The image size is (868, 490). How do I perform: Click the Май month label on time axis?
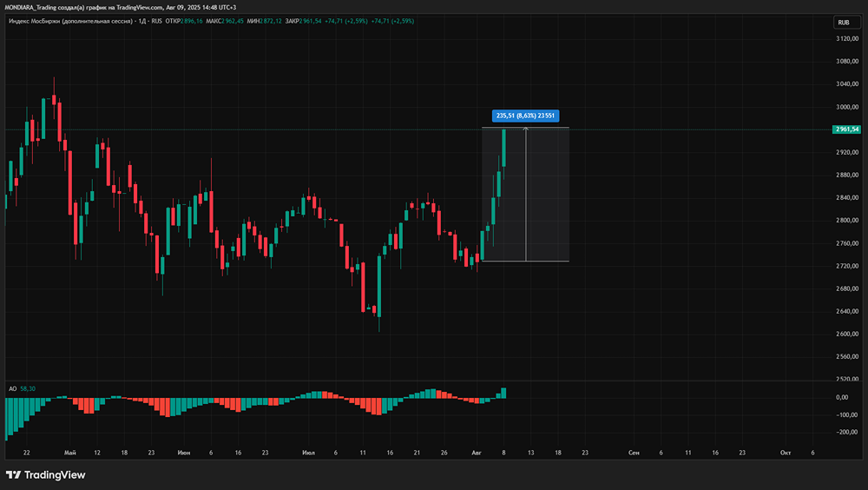click(x=69, y=453)
